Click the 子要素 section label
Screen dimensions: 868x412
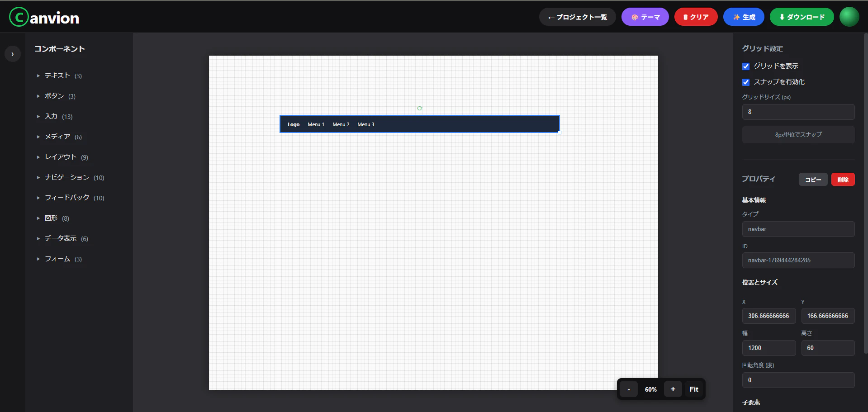(751, 402)
